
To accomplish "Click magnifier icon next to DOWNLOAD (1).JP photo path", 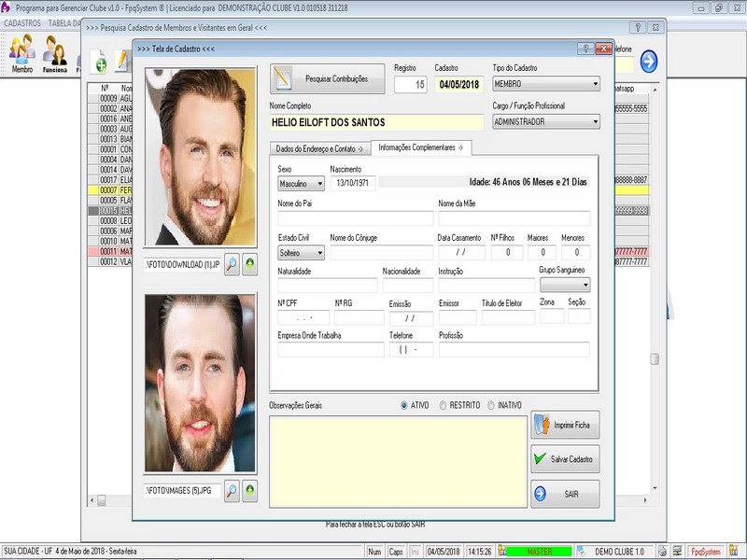I will click(232, 264).
